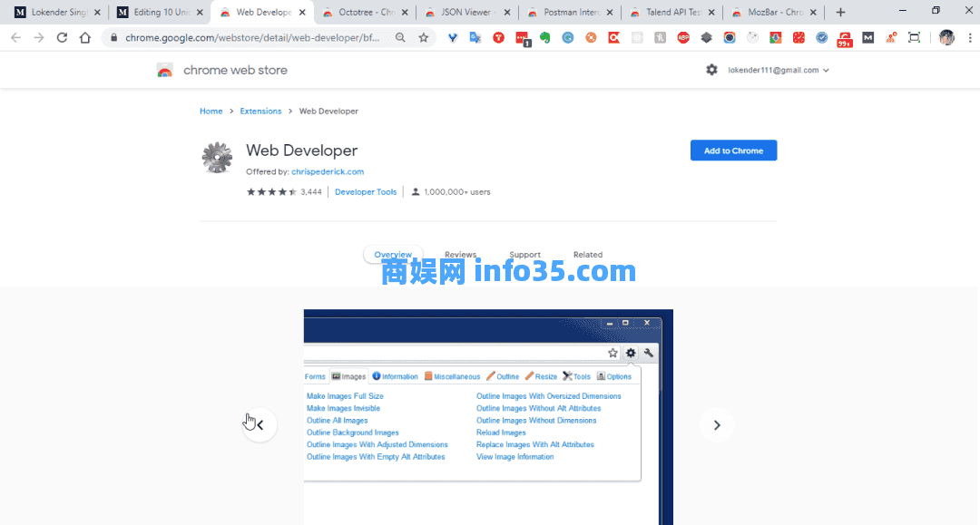Switch to the Lokender Singh browser tab
The image size is (980, 525).
click(57, 12)
